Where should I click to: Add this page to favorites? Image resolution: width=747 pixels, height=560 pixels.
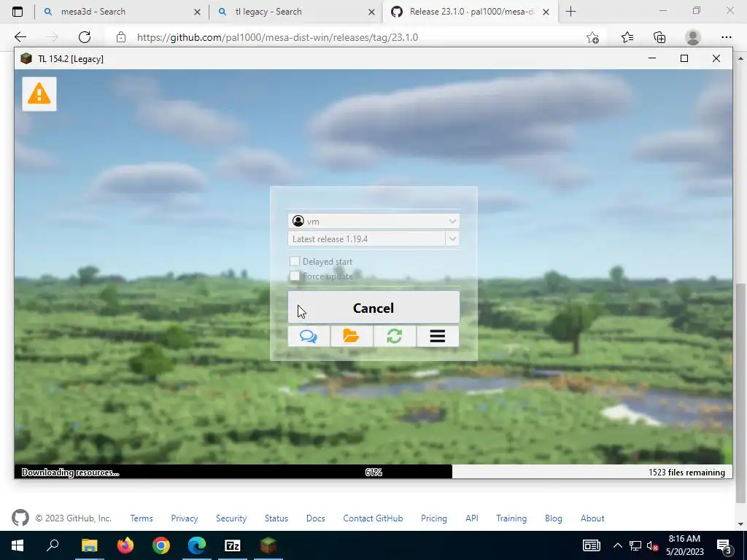(x=592, y=37)
